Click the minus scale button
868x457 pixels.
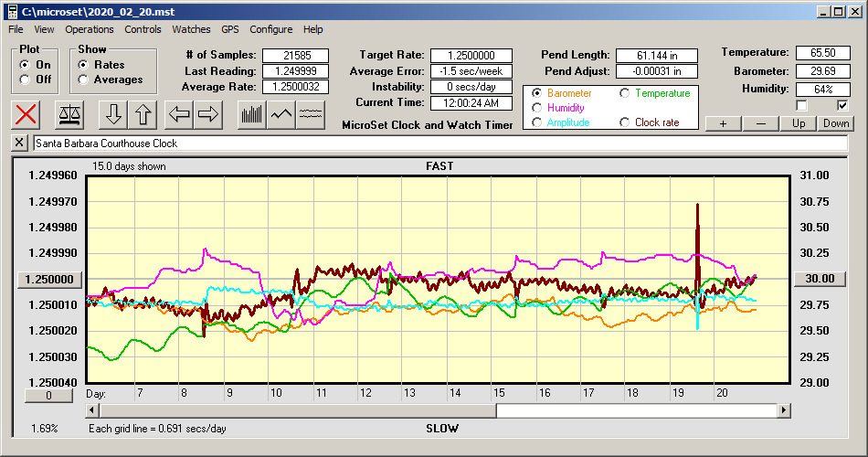coord(760,123)
